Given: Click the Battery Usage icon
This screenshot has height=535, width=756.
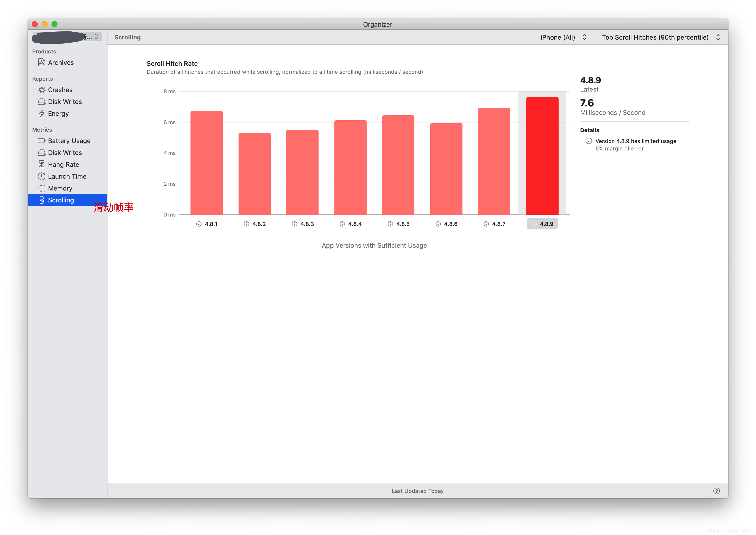Looking at the screenshot, I should click(x=42, y=141).
